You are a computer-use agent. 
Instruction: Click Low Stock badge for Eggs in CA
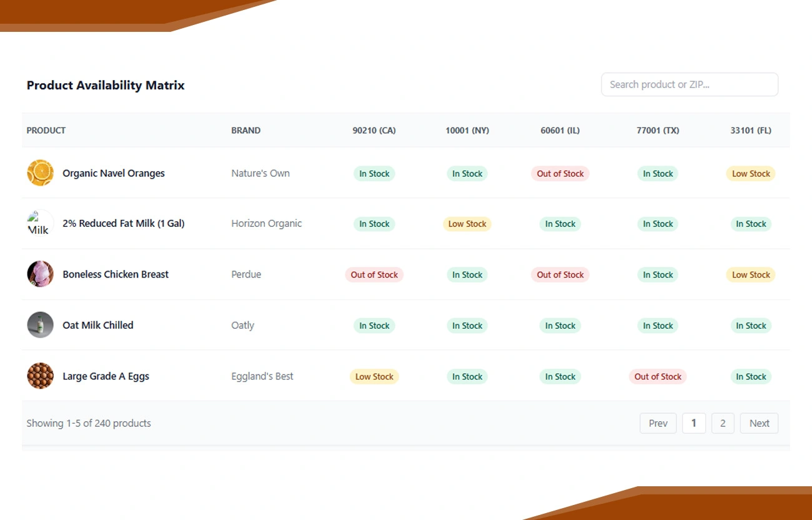click(374, 376)
